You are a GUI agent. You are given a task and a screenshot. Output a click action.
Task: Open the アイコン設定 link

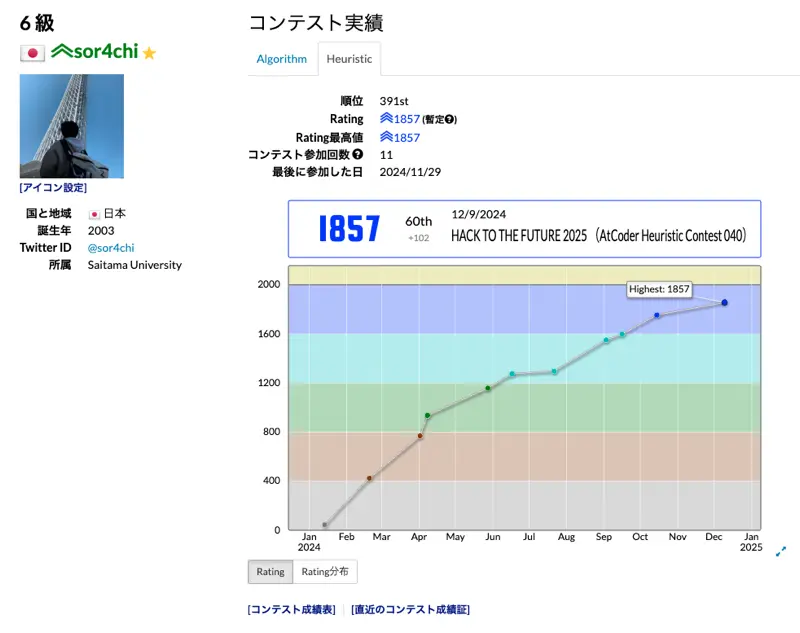tap(53, 188)
